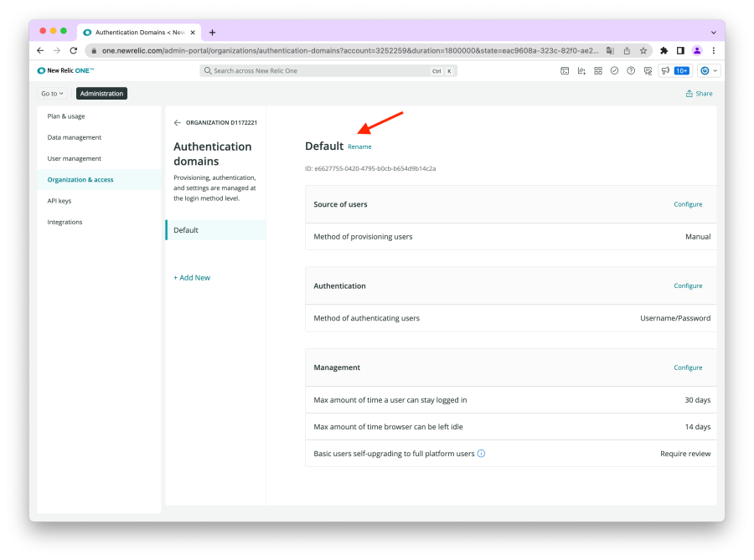The image size is (754, 560).
Task: Open the apps grid icon
Action: point(598,71)
